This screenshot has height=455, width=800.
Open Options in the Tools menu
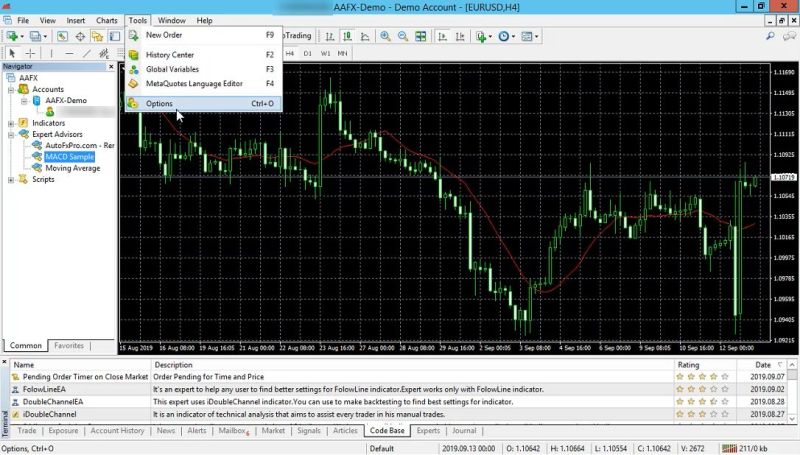pos(160,103)
